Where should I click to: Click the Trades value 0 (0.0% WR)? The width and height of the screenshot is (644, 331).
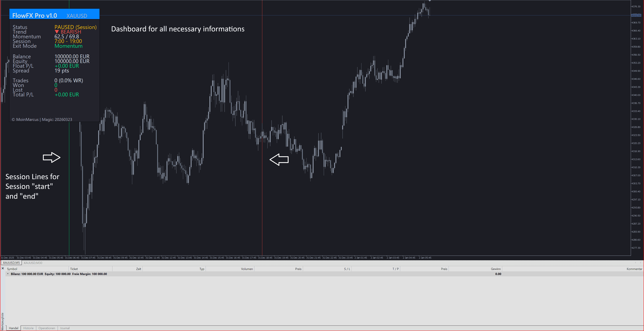pyautogui.click(x=69, y=81)
